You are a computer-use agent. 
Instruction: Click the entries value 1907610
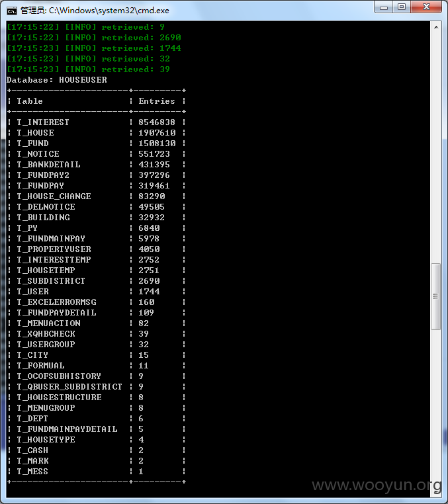tap(157, 133)
